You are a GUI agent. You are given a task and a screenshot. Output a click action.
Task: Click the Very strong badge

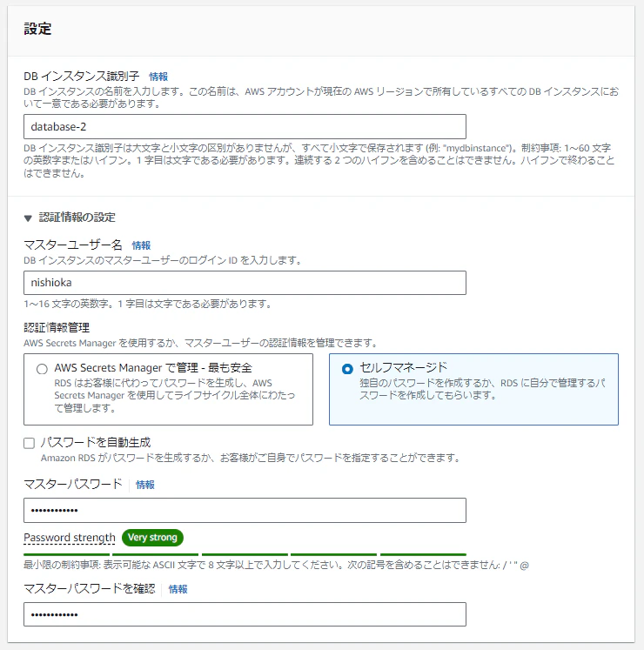click(x=152, y=537)
